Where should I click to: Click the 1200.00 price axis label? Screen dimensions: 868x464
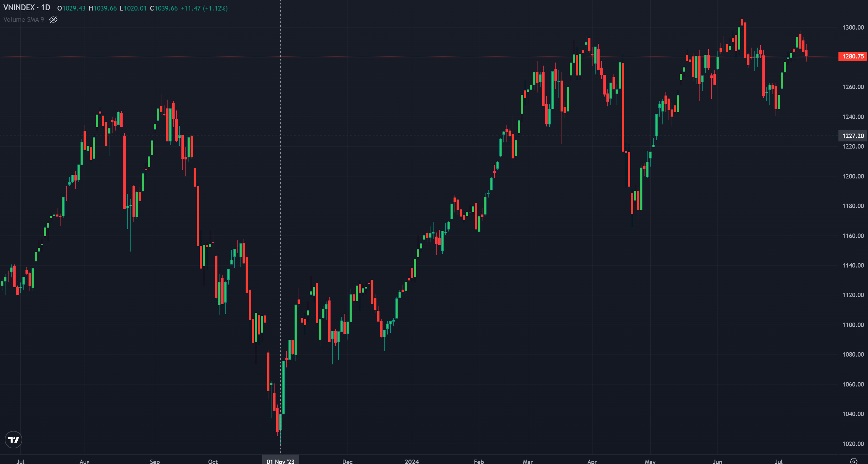point(853,176)
